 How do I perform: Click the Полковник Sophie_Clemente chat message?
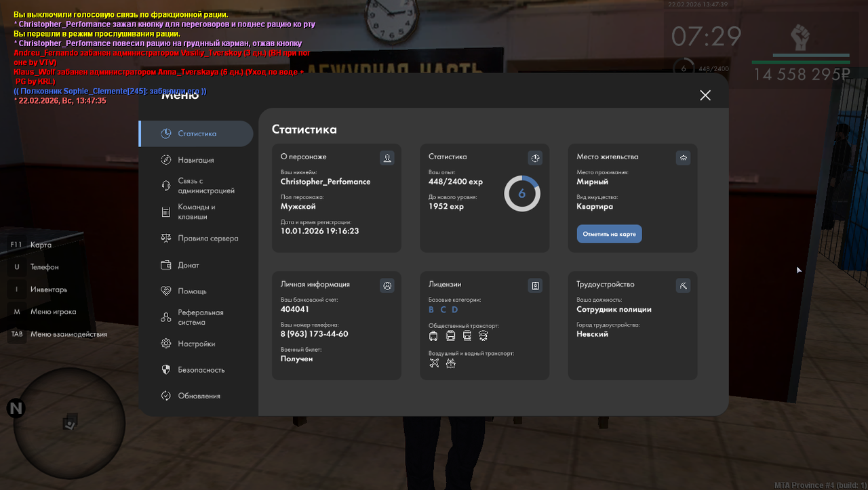(110, 91)
